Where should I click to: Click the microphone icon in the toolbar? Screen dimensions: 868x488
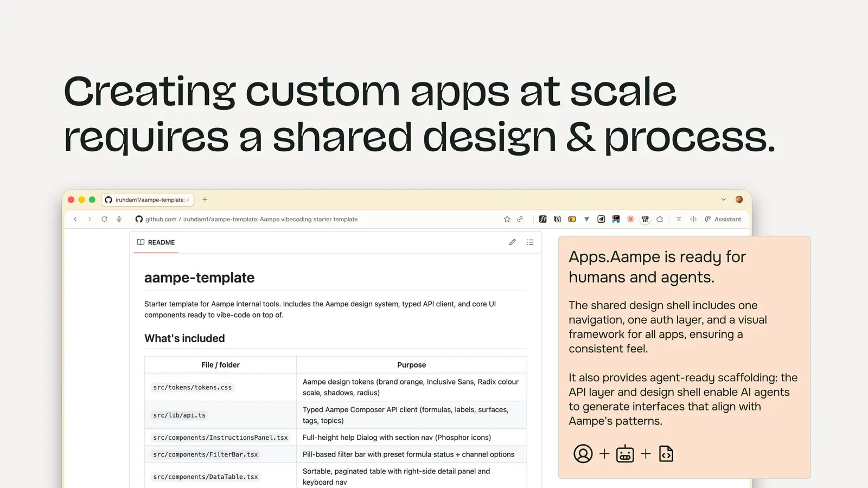(119, 219)
